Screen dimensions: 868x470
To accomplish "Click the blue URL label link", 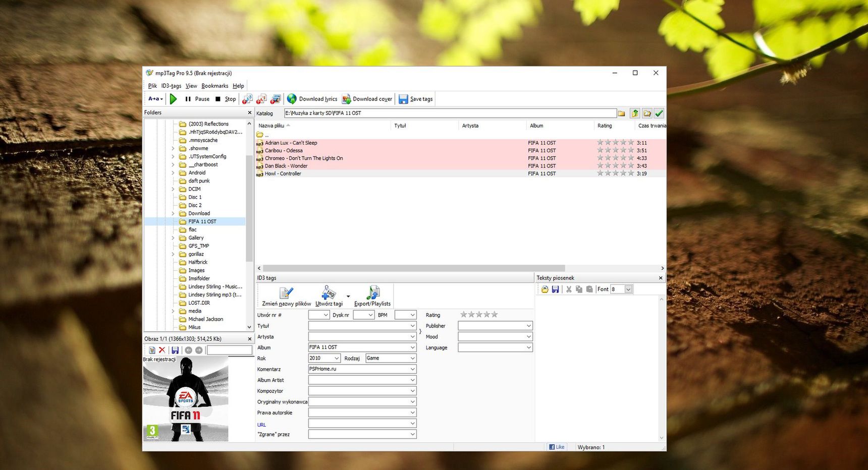I will [261, 425].
